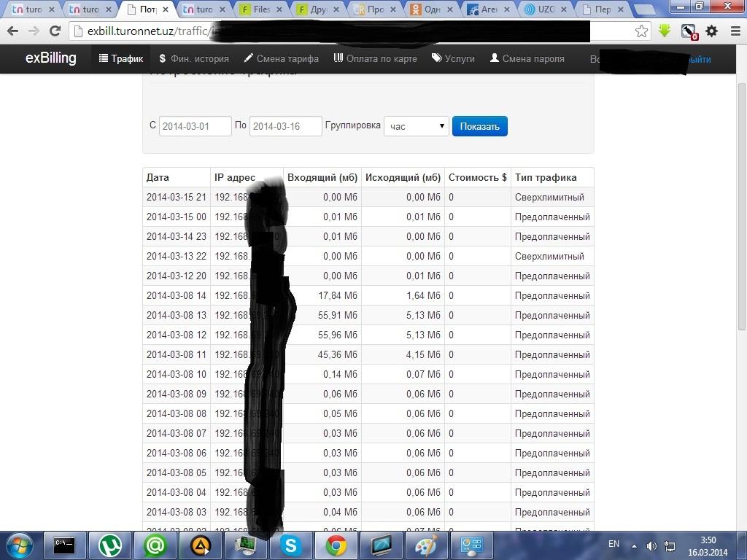
Task: Switch to the Про browser tab
Action: click(374, 9)
